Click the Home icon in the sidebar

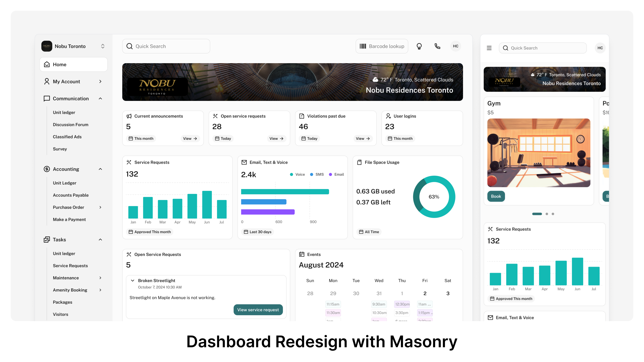pos(47,64)
